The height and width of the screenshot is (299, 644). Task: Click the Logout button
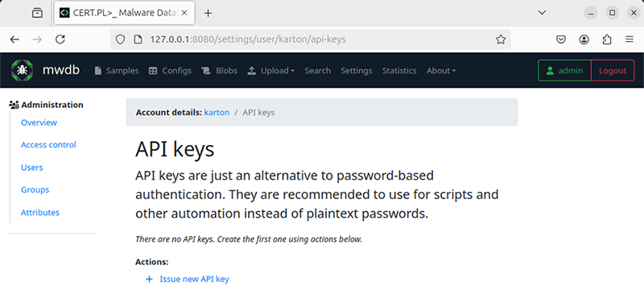[x=613, y=70]
